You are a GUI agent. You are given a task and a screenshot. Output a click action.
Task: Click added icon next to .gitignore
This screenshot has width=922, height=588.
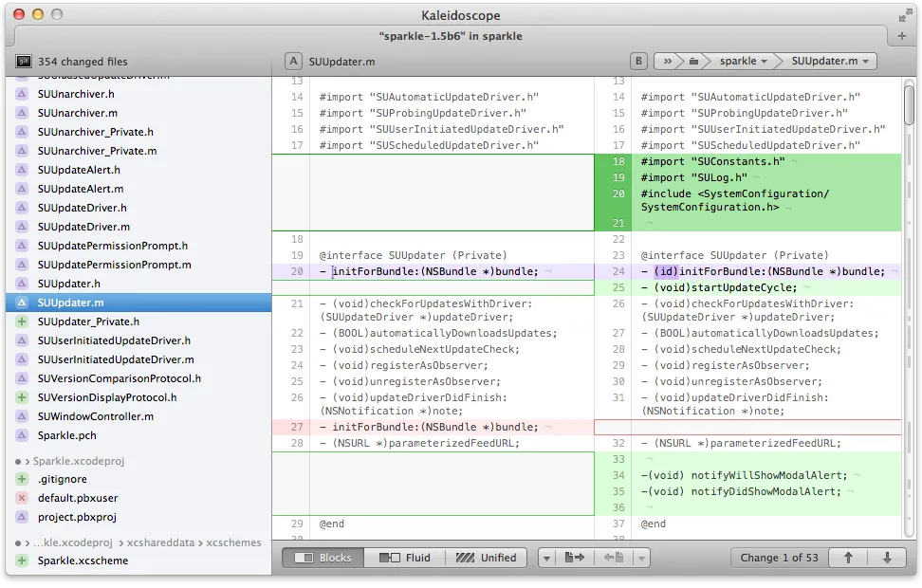(22, 479)
